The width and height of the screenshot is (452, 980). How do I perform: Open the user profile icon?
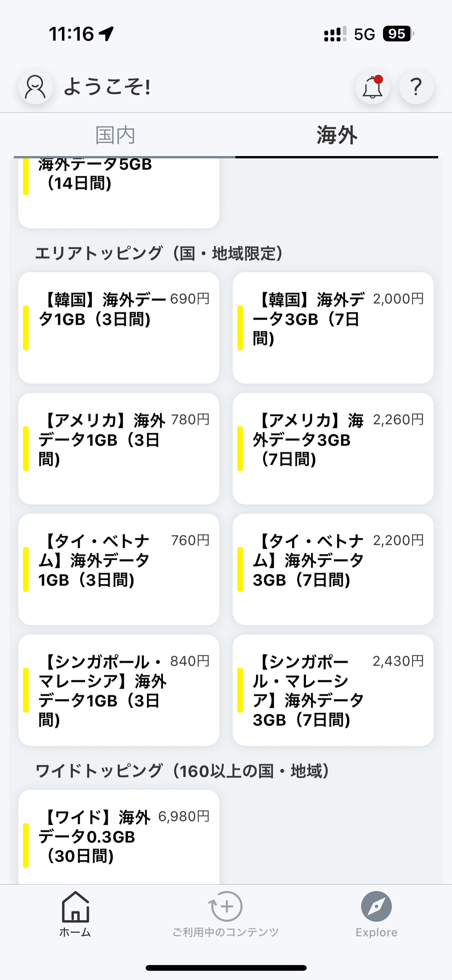point(35,87)
